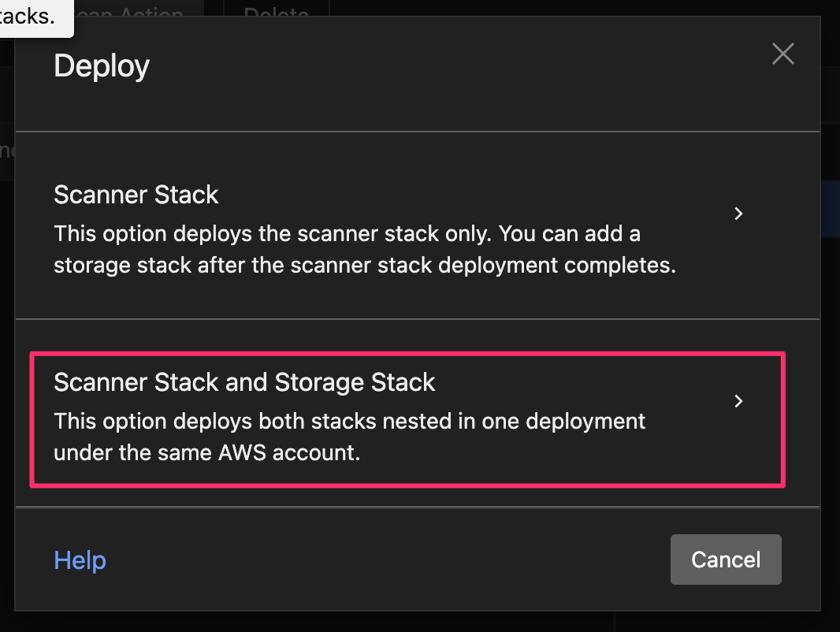Click the Scanner Stack description text
The width and height of the screenshot is (840, 632).
click(364, 249)
